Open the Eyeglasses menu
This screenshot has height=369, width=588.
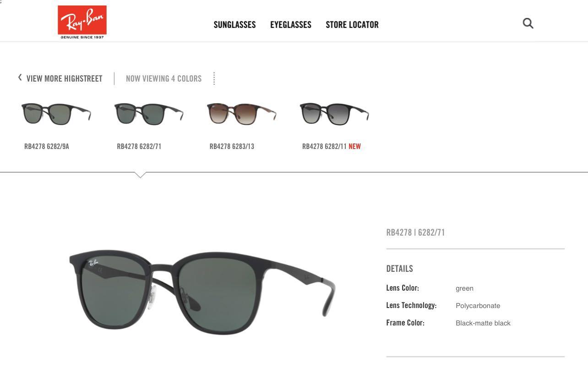pos(291,25)
